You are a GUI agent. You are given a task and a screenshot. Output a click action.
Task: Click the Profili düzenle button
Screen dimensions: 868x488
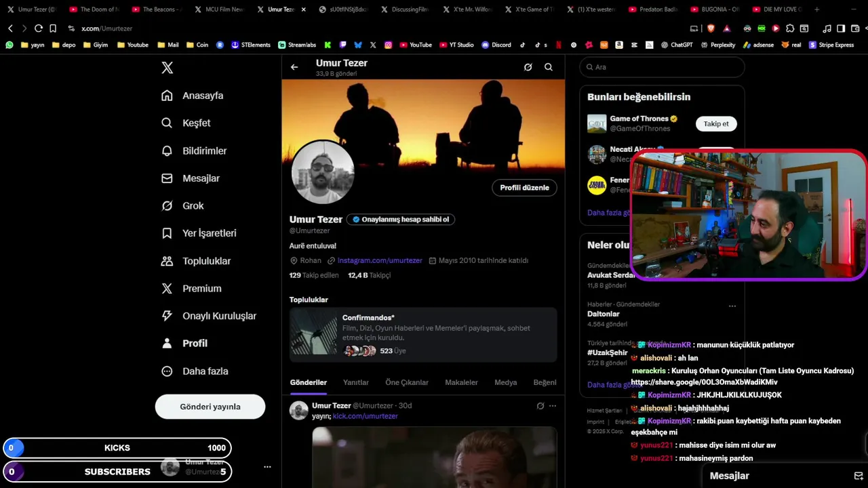(524, 188)
